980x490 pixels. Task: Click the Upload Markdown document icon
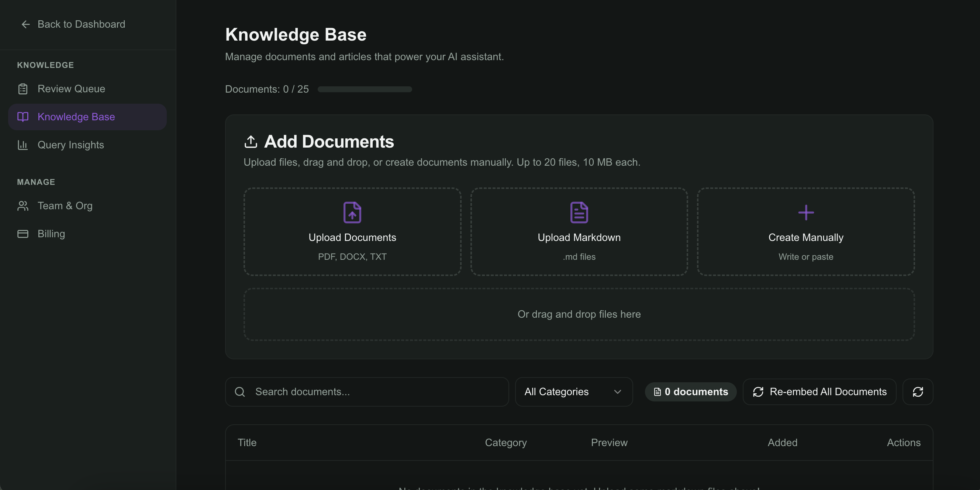tap(579, 212)
